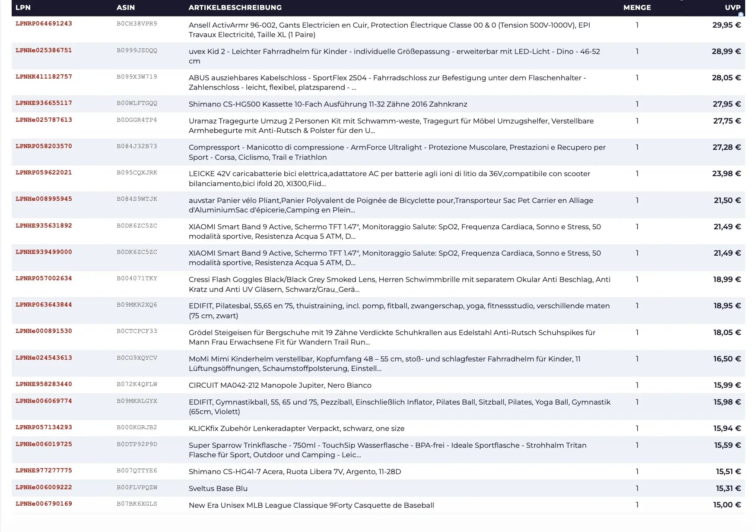Click the Sveltus Base Blu description
This screenshot has height=532, width=756.
tap(218, 488)
